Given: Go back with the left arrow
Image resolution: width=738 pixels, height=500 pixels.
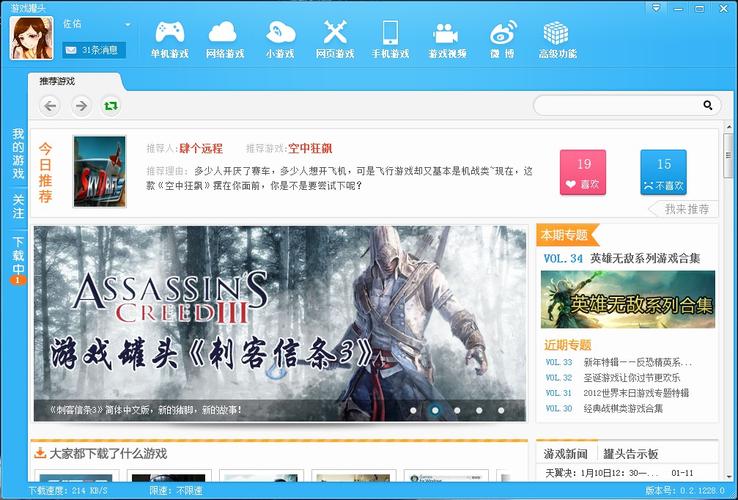Looking at the screenshot, I should (50, 105).
